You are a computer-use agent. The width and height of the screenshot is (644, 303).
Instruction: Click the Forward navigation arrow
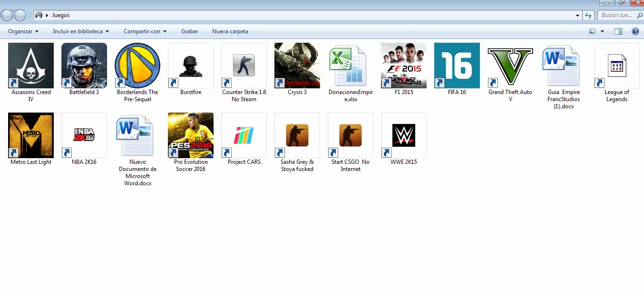20,15
